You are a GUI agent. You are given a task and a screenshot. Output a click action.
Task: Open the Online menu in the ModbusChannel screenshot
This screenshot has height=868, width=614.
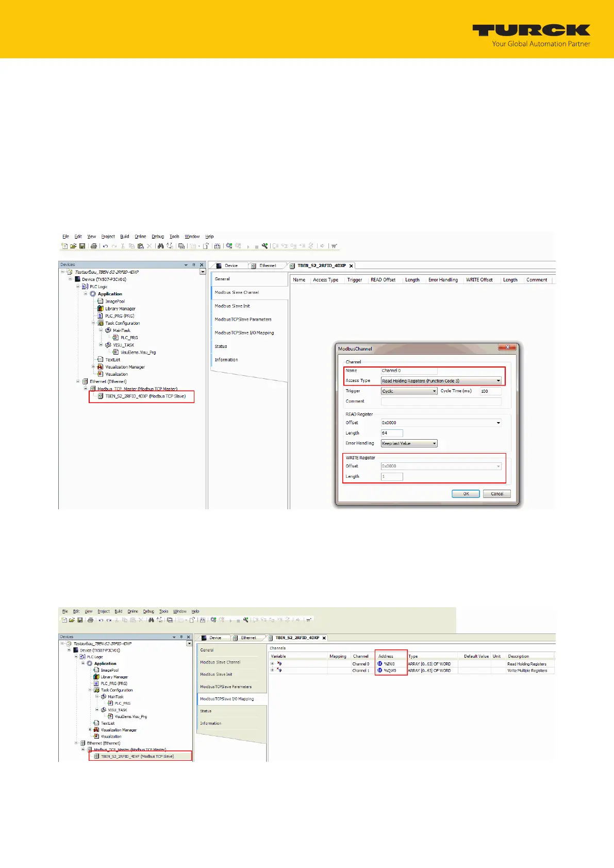pos(140,237)
